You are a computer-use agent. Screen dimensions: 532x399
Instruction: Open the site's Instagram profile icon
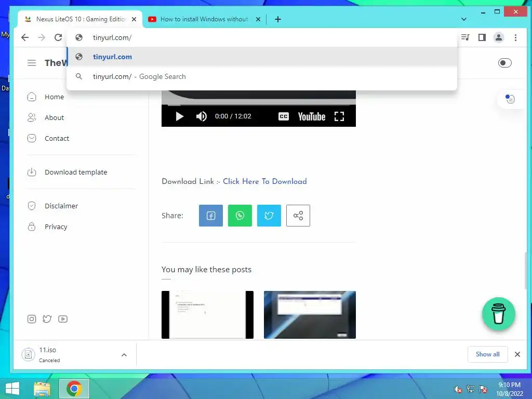[x=32, y=319]
